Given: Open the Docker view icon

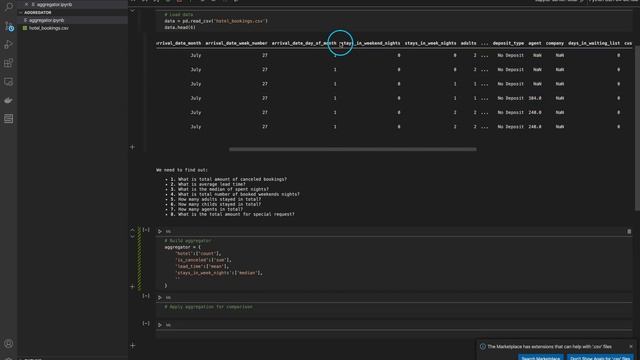Looking at the screenshot, I should click(8, 100).
